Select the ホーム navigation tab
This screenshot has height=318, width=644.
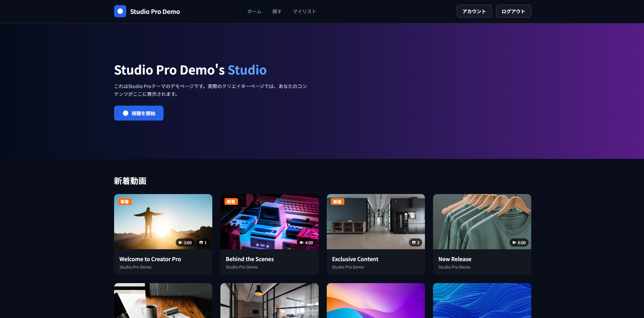(254, 11)
